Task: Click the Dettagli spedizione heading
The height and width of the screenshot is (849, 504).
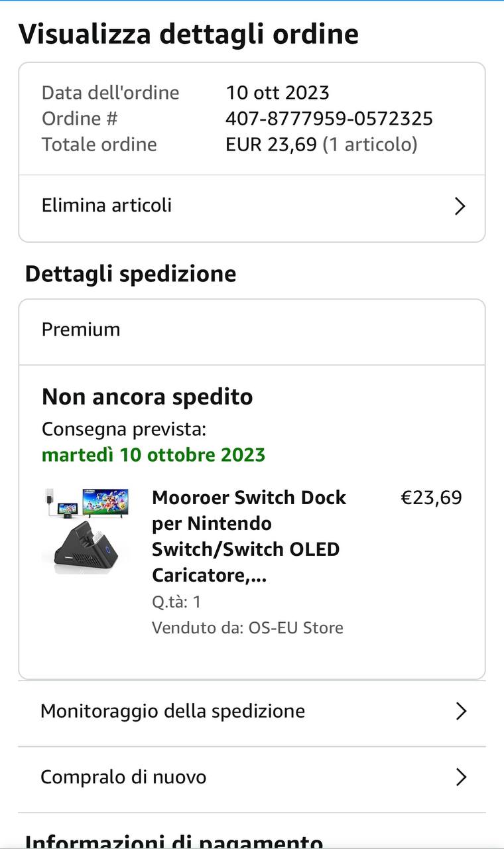Action: 131,274
